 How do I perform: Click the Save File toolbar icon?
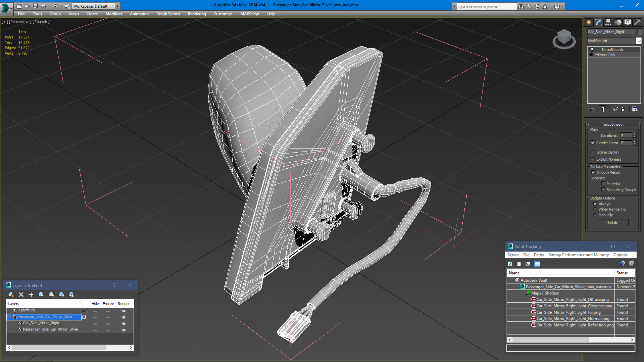pyautogui.click(x=35, y=6)
